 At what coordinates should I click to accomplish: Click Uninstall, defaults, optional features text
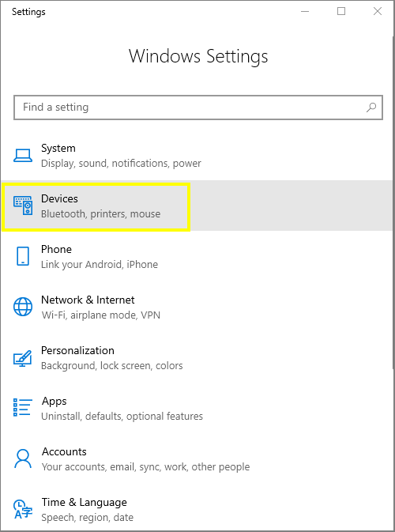pyautogui.click(x=122, y=417)
